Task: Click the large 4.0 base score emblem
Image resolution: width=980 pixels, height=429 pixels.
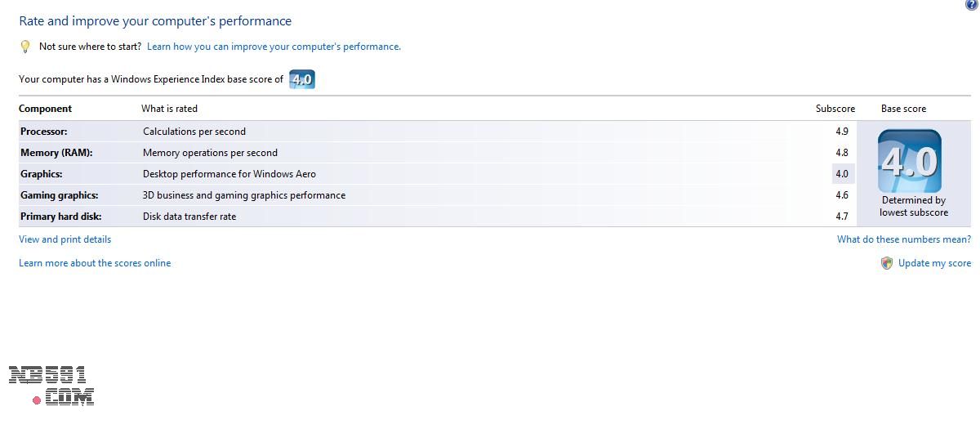Action: tap(909, 161)
